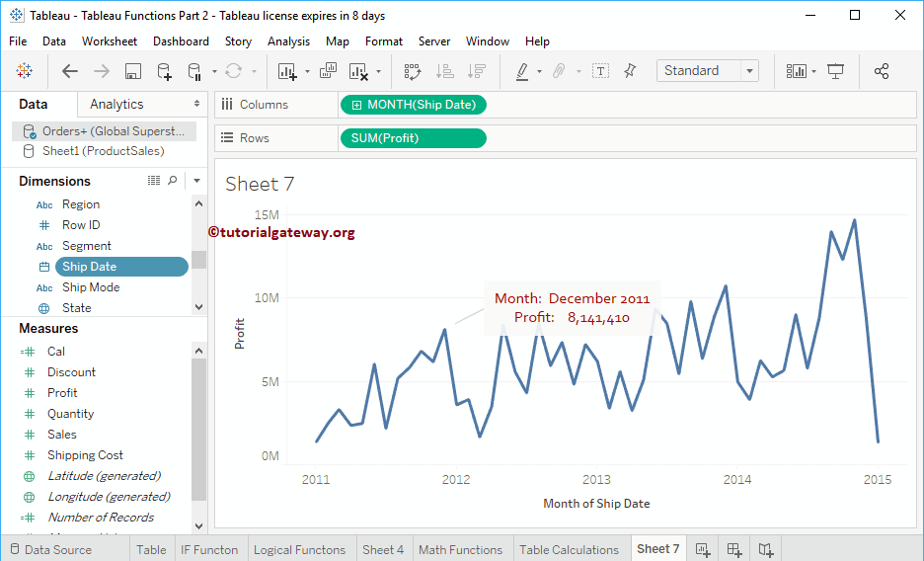Screen dimensions: 924x561
Task: Expand the Dimensions pane options arrow
Action: coord(197,181)
